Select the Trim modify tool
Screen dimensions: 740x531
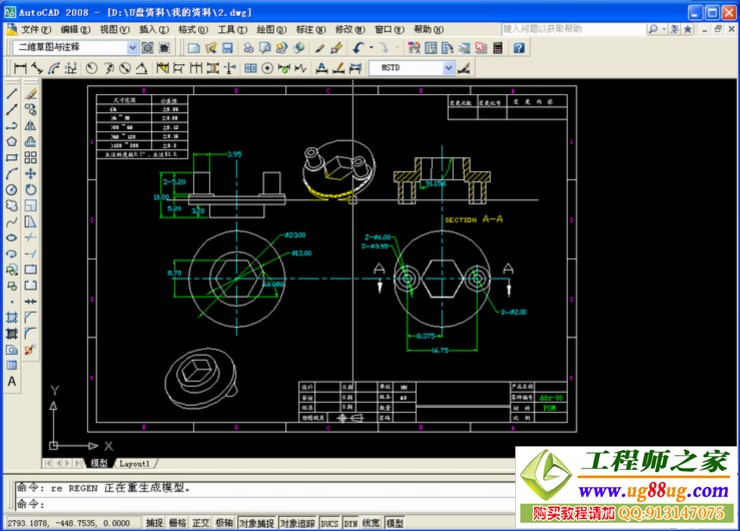(31, 237)
